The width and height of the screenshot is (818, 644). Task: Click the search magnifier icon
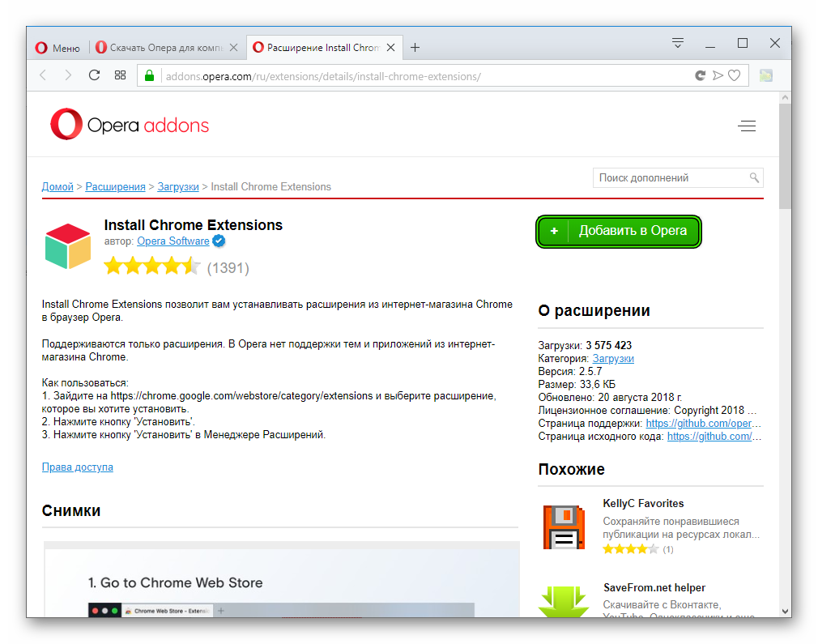(754, 178)
